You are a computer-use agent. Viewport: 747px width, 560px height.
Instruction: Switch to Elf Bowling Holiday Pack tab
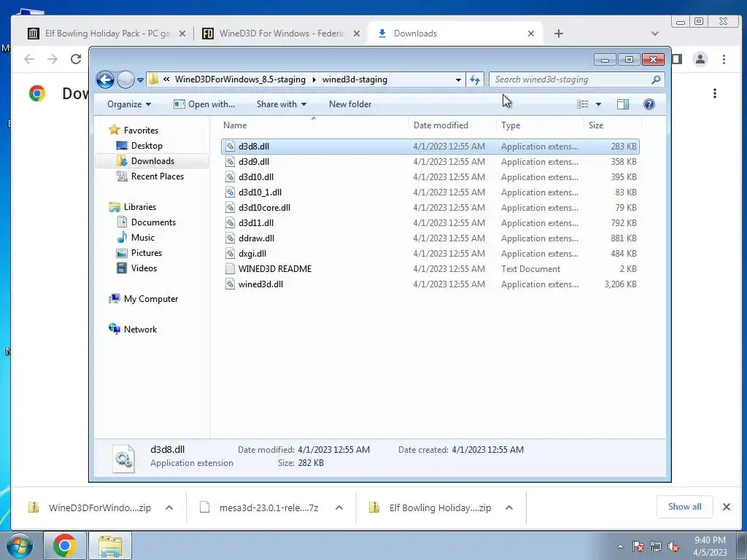[107, 34]
